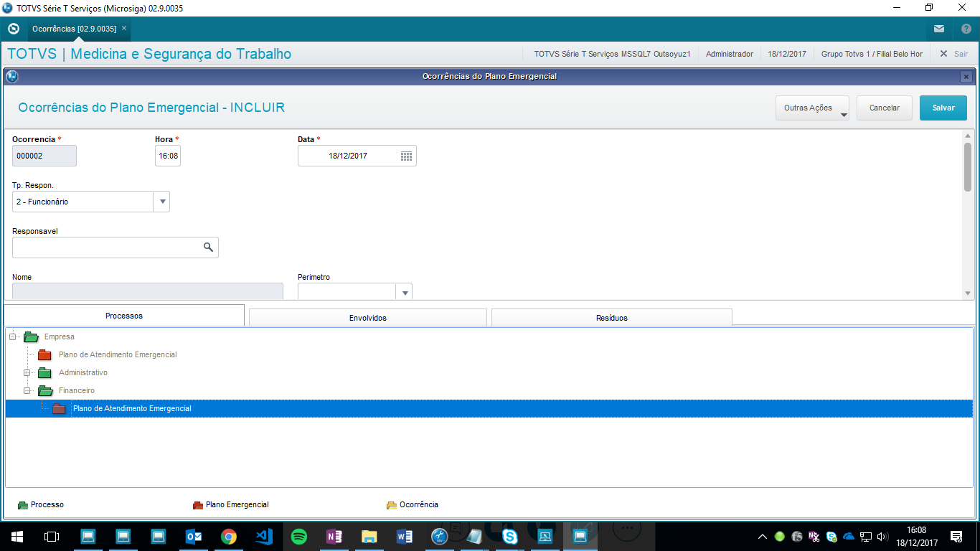Image resolution: width=980 pixels, height=551 pixels.
Task: Click the TOTVS Série T Serviços MSSQL7 Outsoyuz1 label
Action: (x=612, y=54)
